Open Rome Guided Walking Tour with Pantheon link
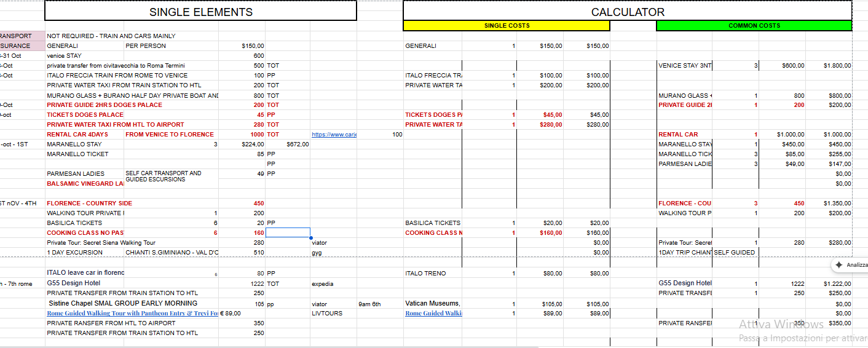 (x=132, y=313)
